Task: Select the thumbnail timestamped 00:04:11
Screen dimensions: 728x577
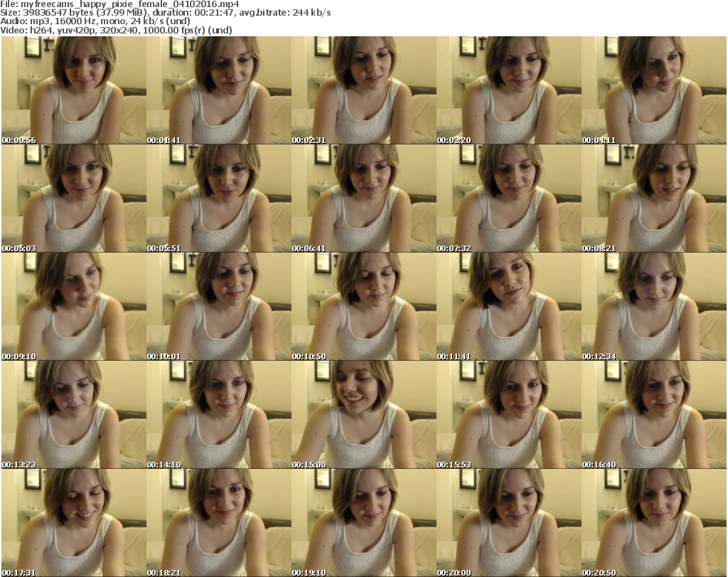Action: pos(654,90)
